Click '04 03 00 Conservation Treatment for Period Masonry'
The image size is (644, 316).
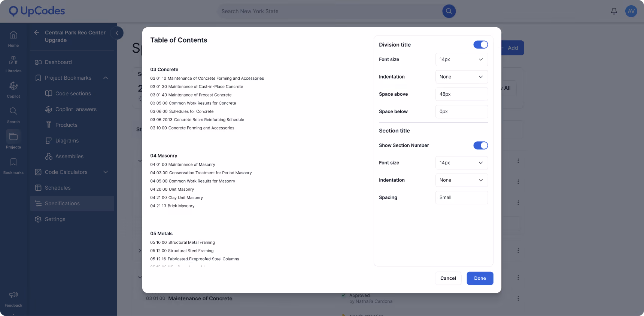pos(201,173)
